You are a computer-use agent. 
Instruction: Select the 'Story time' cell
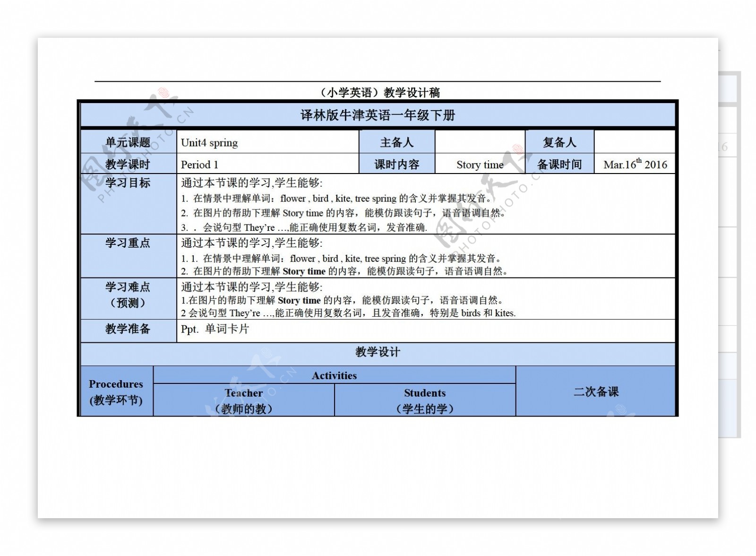(x=480, y=164)
